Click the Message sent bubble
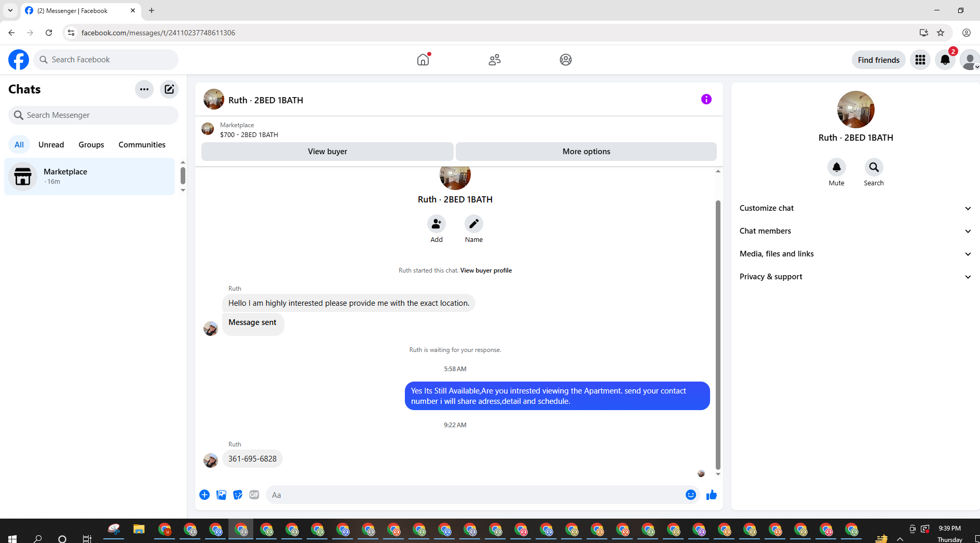Screen dimensions: 980x543 (253, 324)
